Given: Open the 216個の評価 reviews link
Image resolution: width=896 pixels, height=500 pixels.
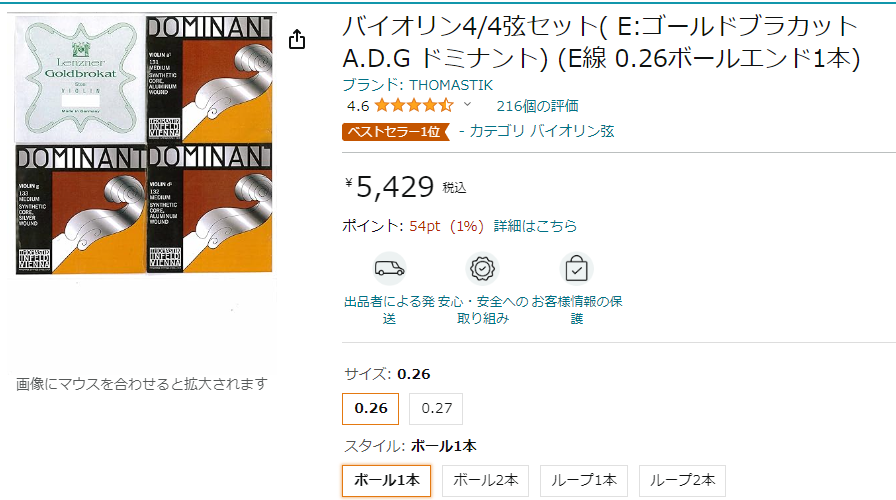Looking at the screenshot, I should click(537, 106).
